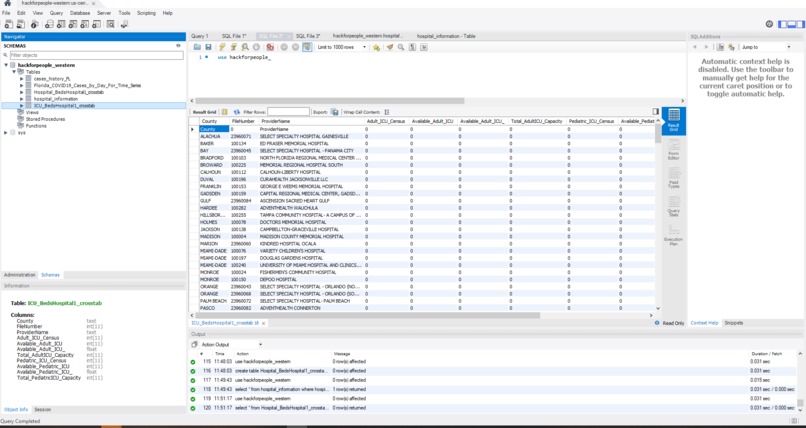Open the Jump to dropdown
The image size is (806, 428).
pyautogui.click(x=766, y=47)
